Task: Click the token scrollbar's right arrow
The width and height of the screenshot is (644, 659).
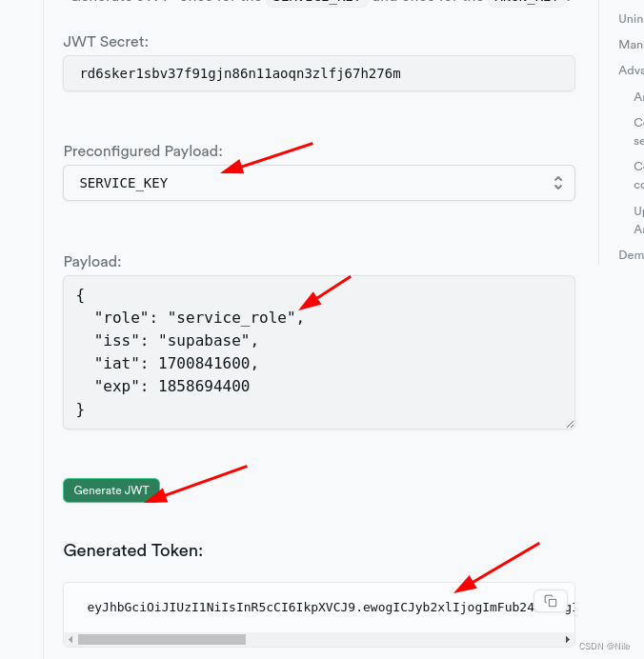Action: 567,639
